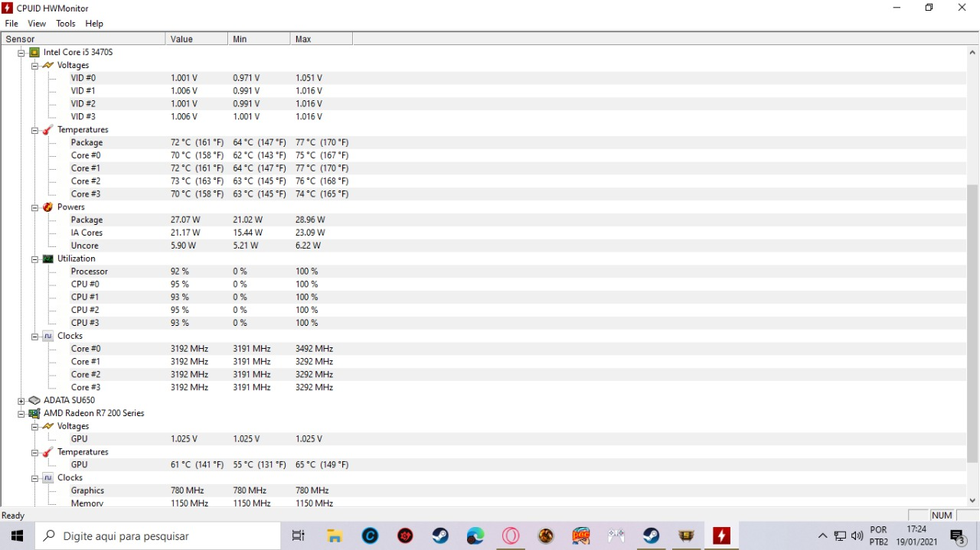Click the HWMonitor red lightning taskbar icon

pyautogui.click(x=721, y=536)
